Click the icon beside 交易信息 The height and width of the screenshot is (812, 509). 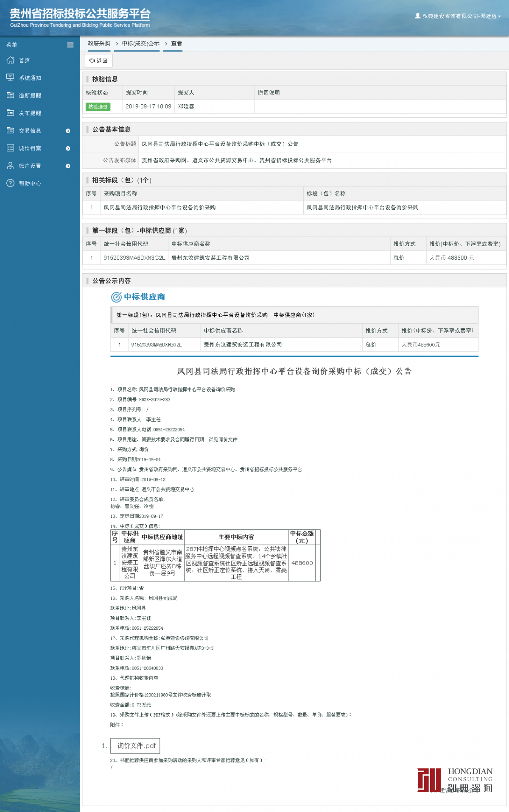tap(11, 131)
